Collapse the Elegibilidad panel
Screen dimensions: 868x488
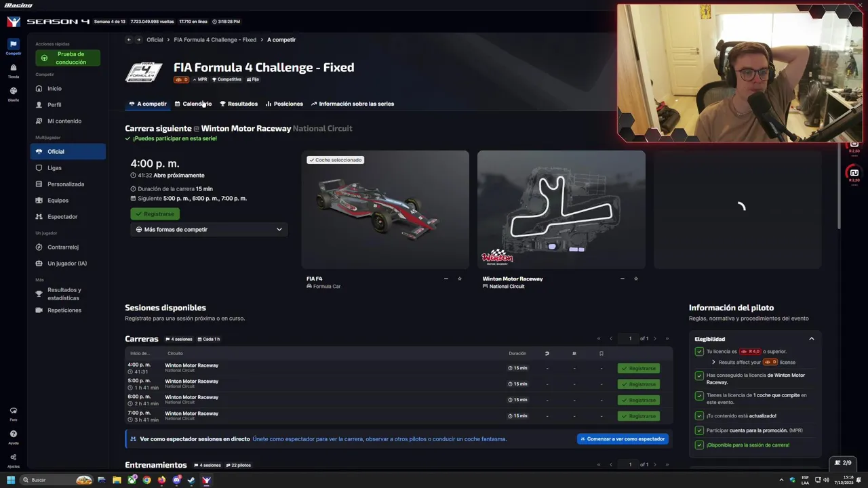(x=811, y=339)
